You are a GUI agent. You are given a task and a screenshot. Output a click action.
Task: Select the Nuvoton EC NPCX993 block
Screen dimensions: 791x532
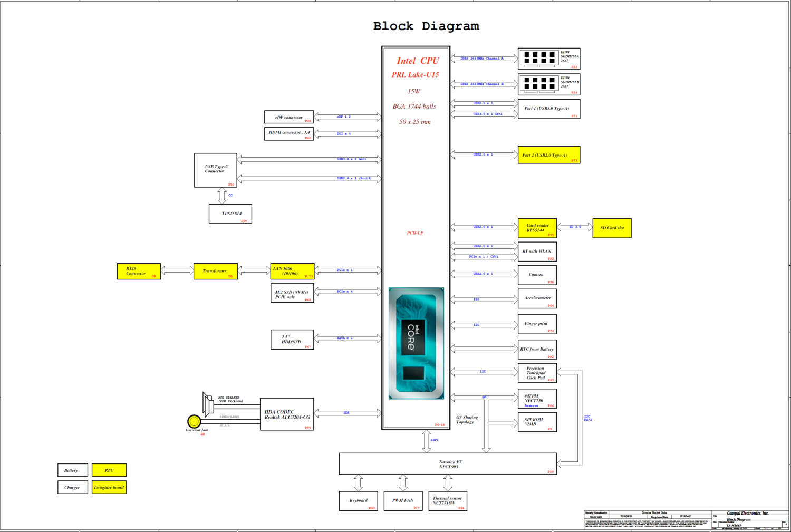(x=448, y=464)
